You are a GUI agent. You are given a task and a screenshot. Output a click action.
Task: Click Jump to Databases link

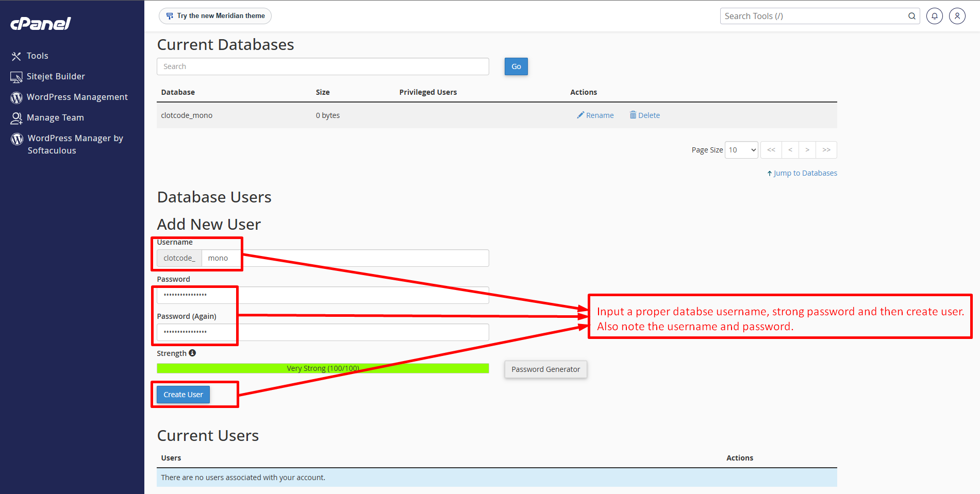coord(802,173)
